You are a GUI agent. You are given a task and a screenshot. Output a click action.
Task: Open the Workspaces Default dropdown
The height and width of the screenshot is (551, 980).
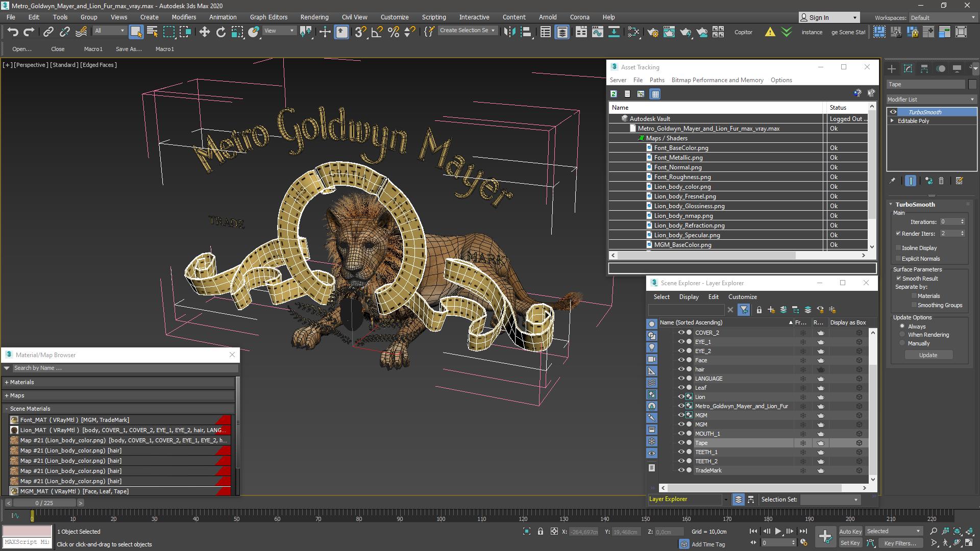click(x=942, y=18)
